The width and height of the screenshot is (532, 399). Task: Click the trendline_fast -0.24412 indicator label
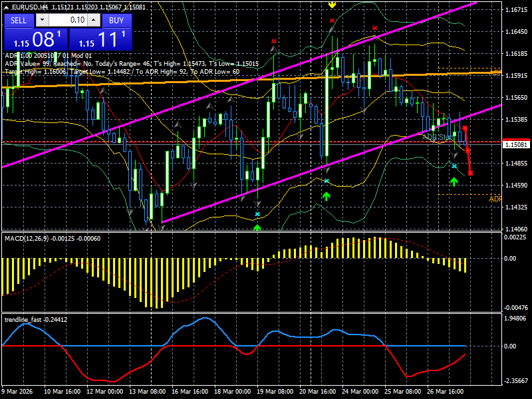point(36,320)
